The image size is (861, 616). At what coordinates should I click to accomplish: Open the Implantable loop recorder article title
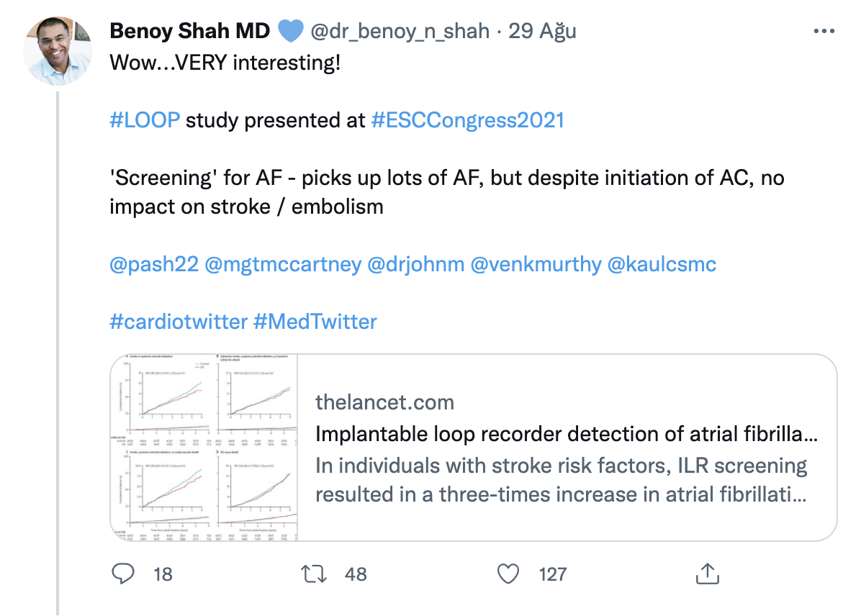tap(567, 434)
